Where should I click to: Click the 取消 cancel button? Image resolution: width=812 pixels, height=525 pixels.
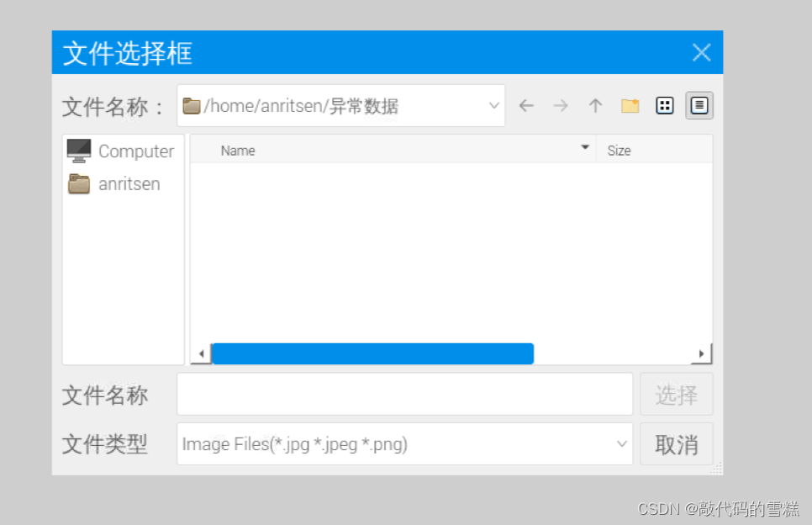pyautogui.click(x=677, y=444)
